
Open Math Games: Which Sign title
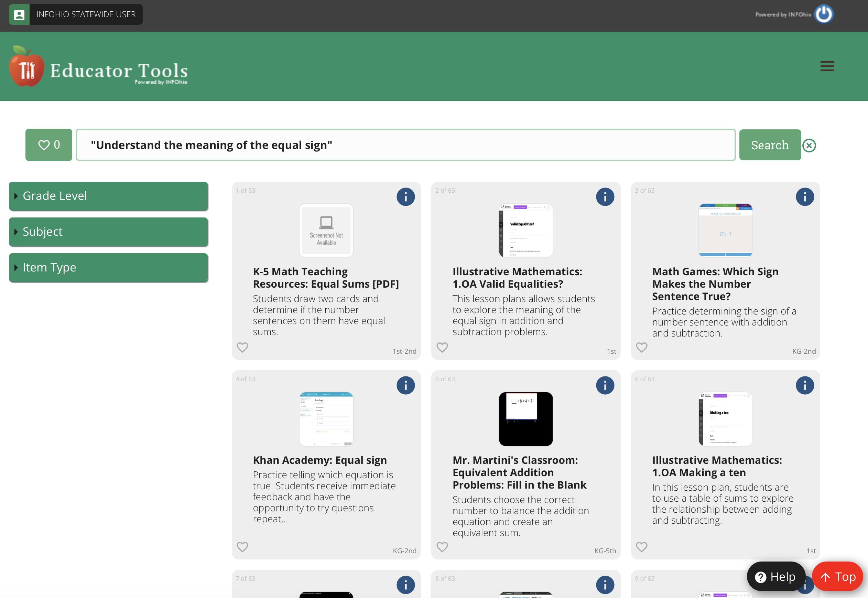[x=715, y=284]
